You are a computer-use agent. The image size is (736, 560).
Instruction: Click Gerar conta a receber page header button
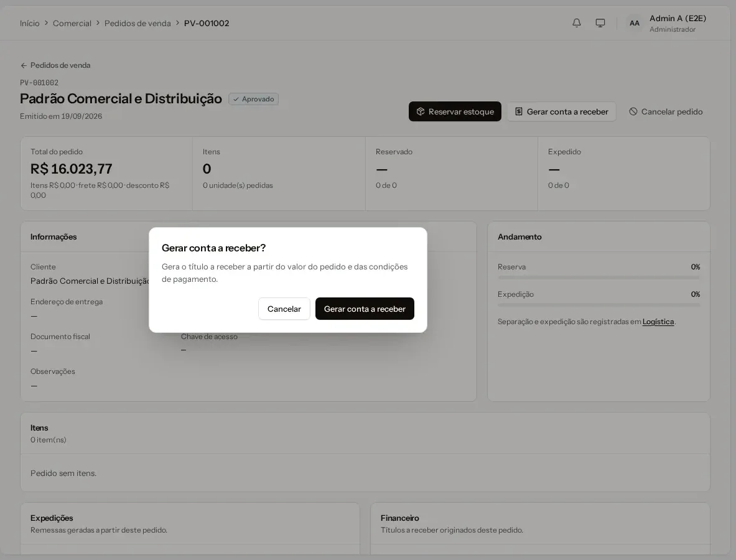[x=561, y=112]
